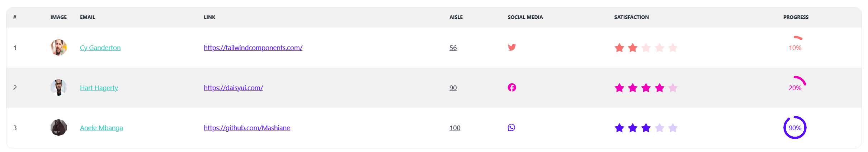Select the first star in Hart Hagerty's row

point(619,88)
